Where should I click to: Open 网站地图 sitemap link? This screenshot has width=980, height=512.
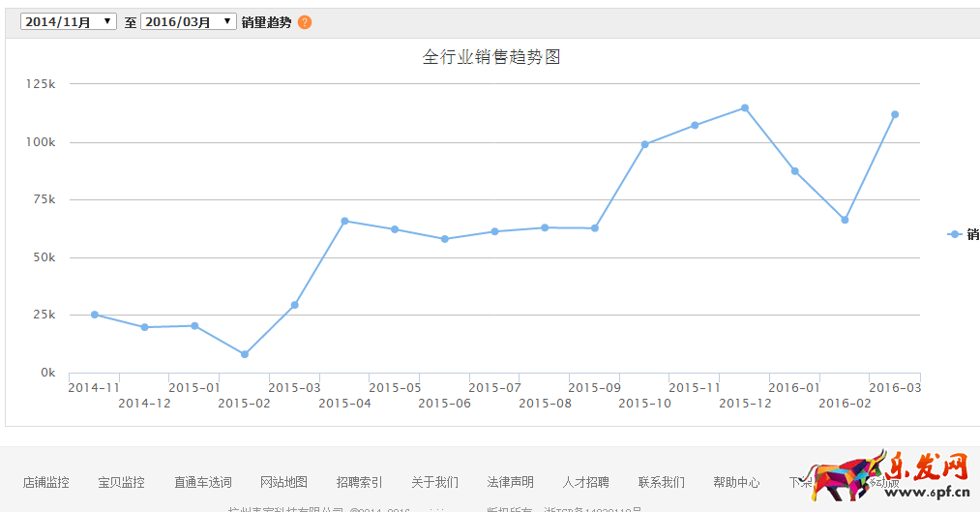coord(283,482)
